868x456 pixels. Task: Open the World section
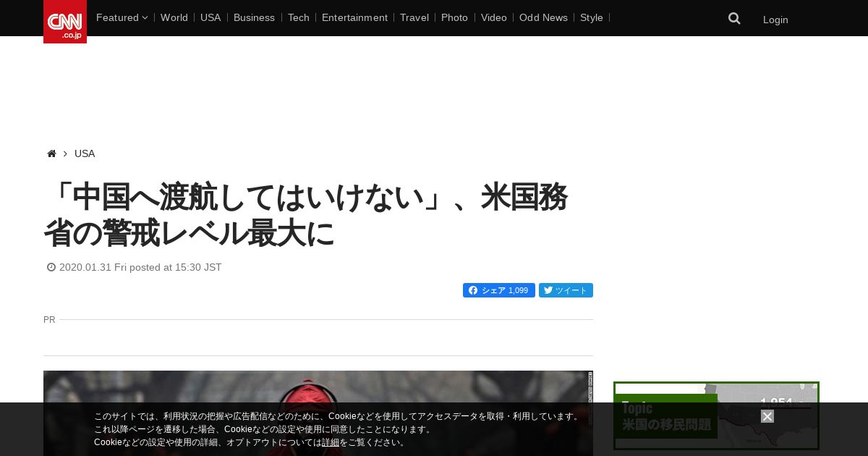pyautogui.click(x=174, y=17)
